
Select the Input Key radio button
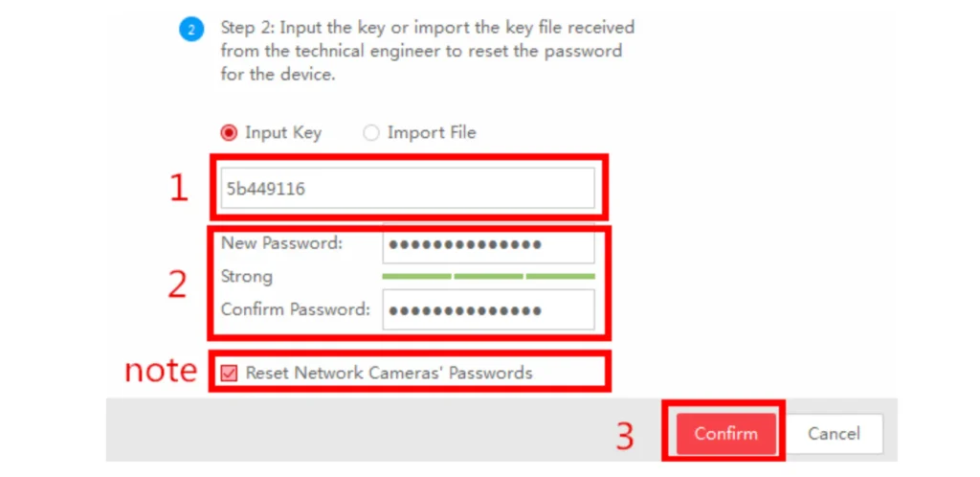click(229, 133)
